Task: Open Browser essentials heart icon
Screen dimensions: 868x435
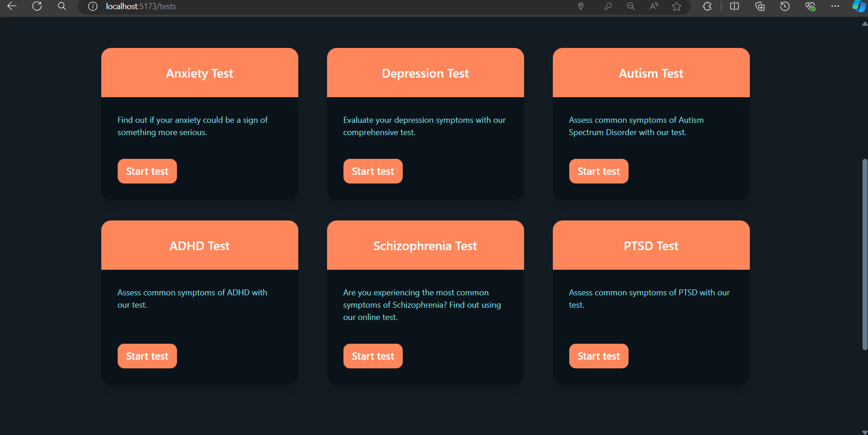Action: [x=810, y=6]
